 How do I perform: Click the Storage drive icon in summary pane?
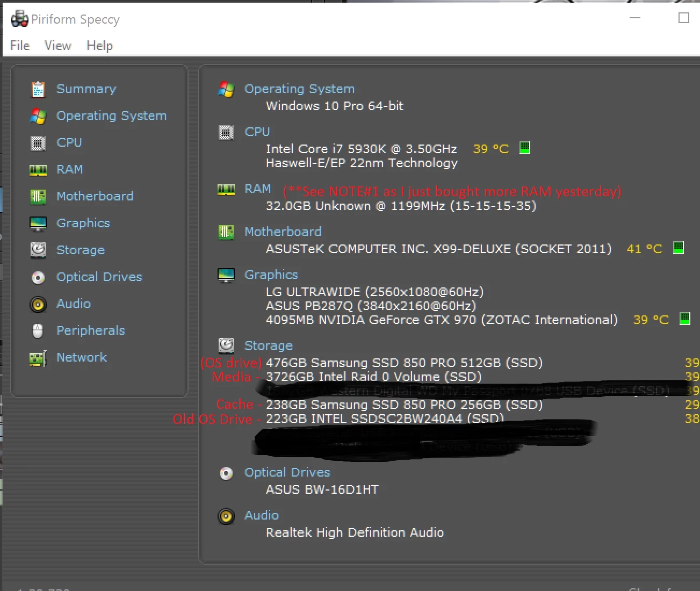(x=226, y=345)
